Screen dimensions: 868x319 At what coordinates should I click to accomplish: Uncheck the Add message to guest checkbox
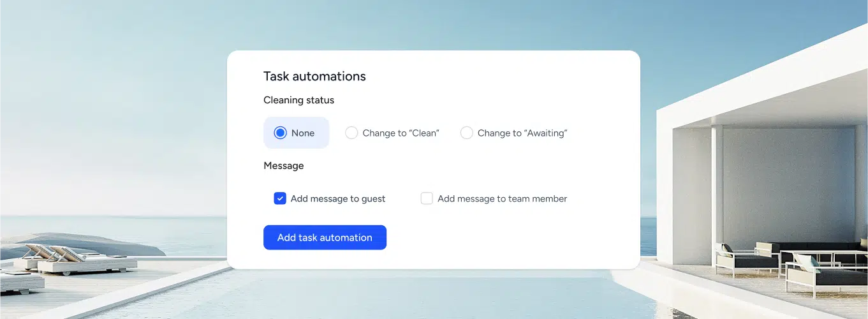(280, 198)
